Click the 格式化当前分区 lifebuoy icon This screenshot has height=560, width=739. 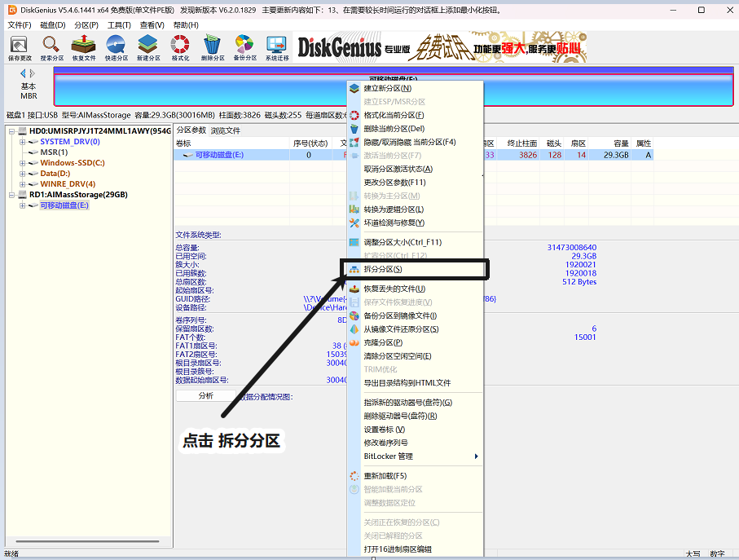[x=354, y=115]
